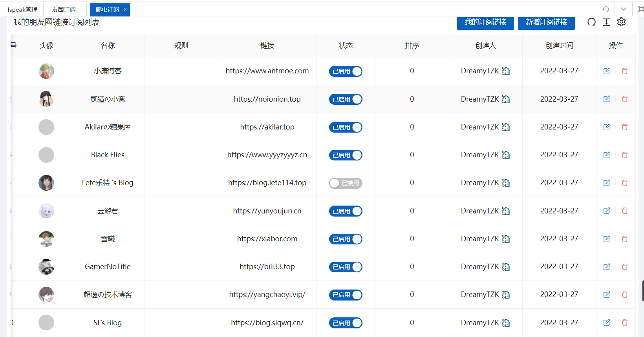This screenshot has width=644, height=337.
Task: Change table density setting
Action: click(606, 22)
